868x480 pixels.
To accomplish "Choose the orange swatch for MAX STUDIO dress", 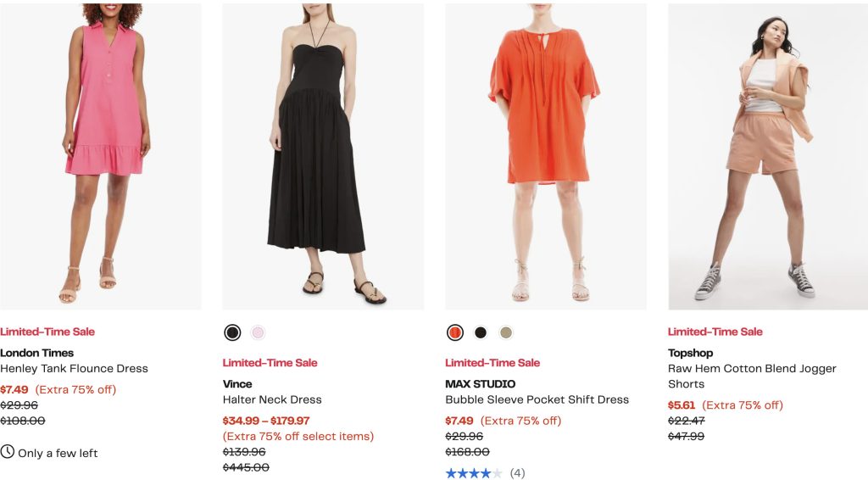I will pyautogui.click(x=455, y=332).
